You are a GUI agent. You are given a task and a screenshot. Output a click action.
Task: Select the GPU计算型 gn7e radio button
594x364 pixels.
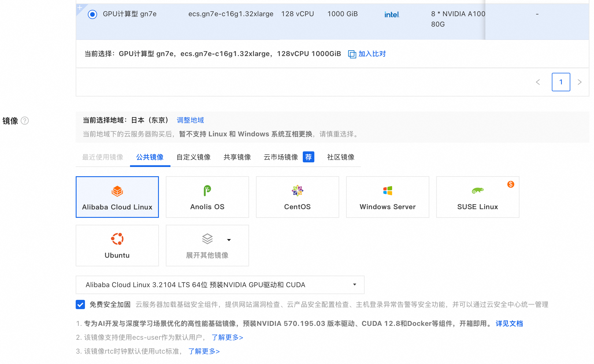click(92, 14)
